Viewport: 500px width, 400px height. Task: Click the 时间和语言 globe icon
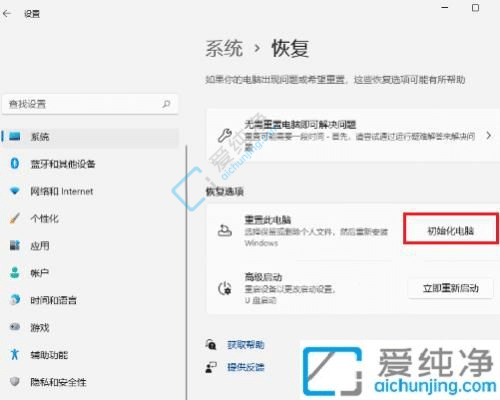tap(15, 300)
